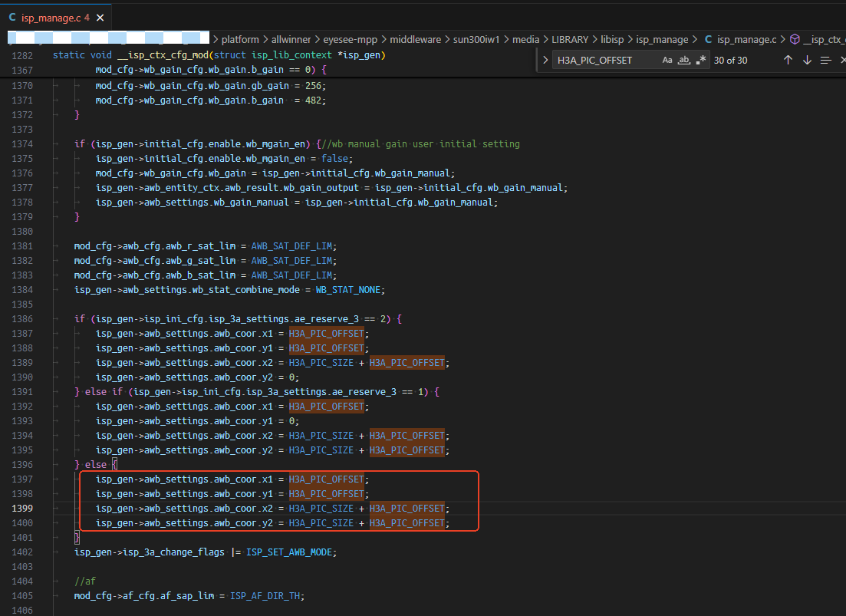Image resolution: width=846 pixels, height=616 pixels.
Task: Click the "30 of 30" match count
Action: (x=730, y=60)
